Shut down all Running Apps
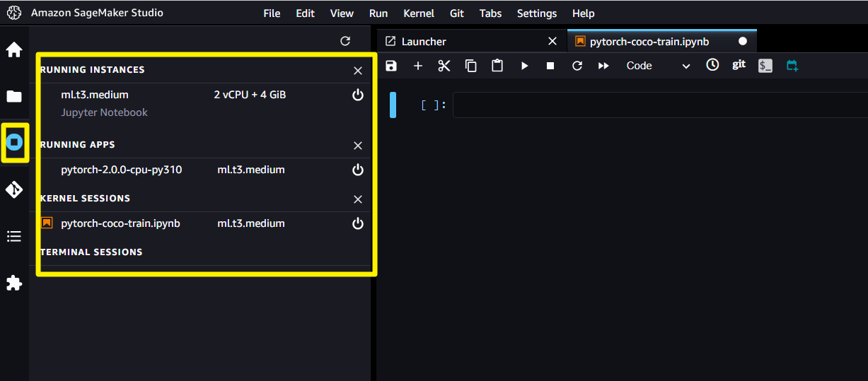 tap(358, 146)
